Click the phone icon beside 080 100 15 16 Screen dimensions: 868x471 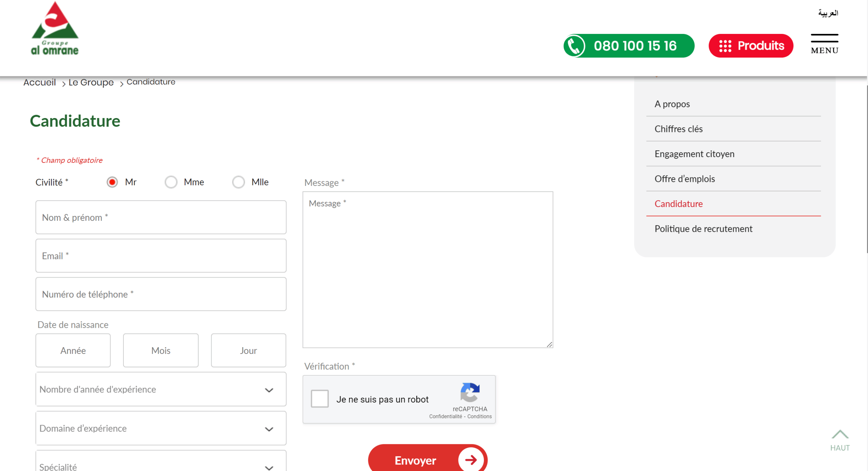(x=574, y=46)
